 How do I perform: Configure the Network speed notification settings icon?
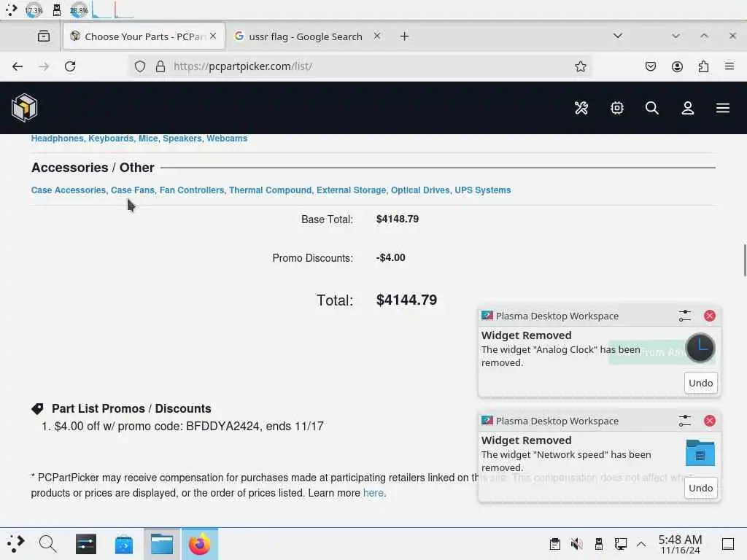(684, 421)
